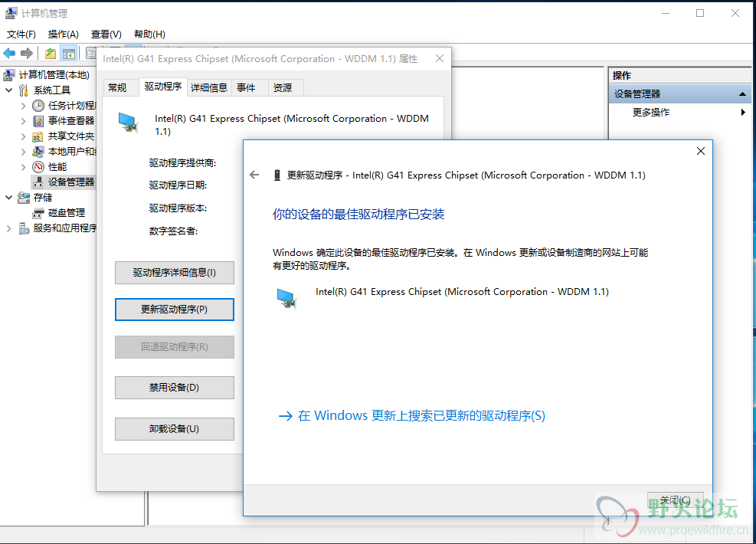
Task: Click the 关闭(C) button in wizard
Action: click(675, 500)
